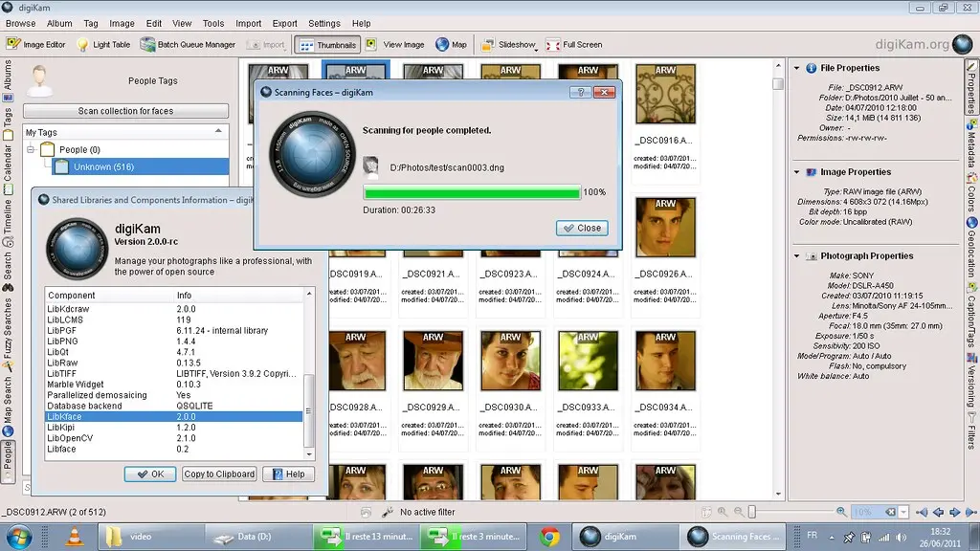Enter Full Screen mode
The height and width of the screenshot is (551, 980).
pyautogui.click(x=575, y=44)
